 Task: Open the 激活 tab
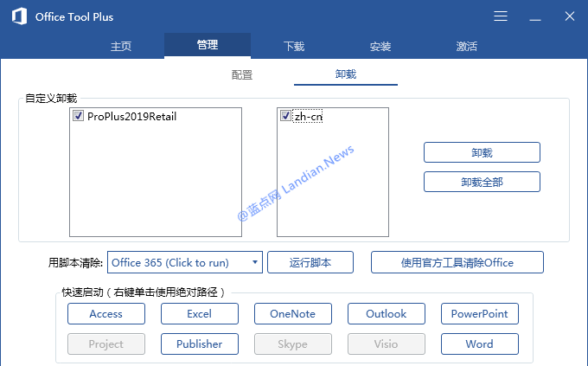[466, 46]
